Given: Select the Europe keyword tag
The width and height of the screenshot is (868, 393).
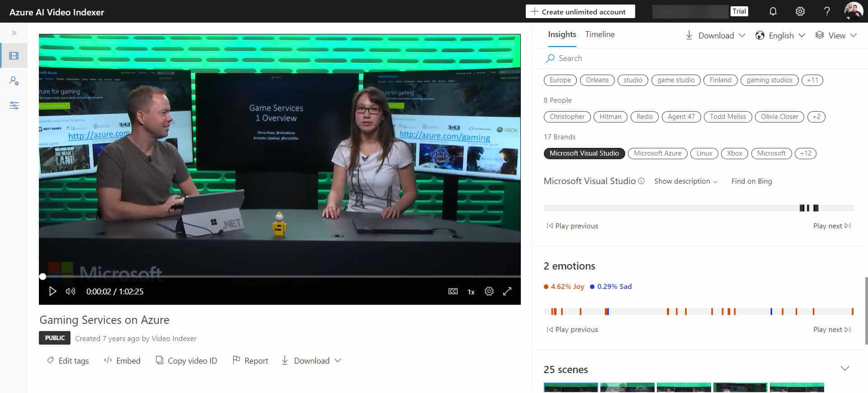Looking at the screenshot, I should 560,80.
